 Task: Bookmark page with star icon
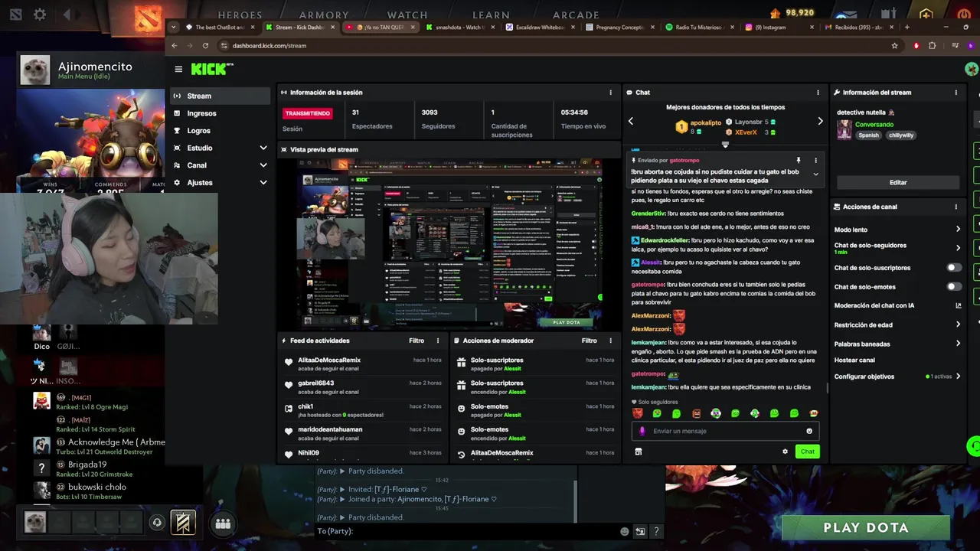click(894, 46)
